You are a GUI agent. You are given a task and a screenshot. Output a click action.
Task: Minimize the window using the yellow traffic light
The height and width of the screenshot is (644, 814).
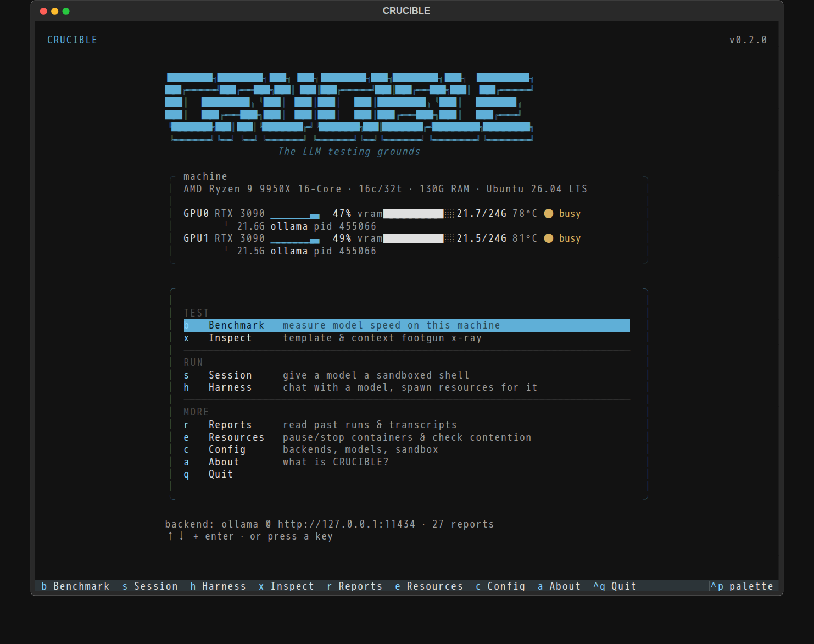pyautogui.click(x=54, y=11)
